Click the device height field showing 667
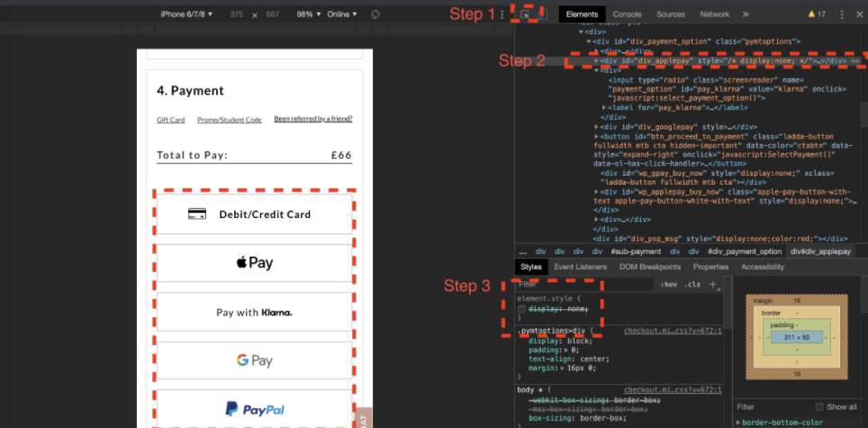This screenshot has height=428, width=868. (x=272, y=14)
